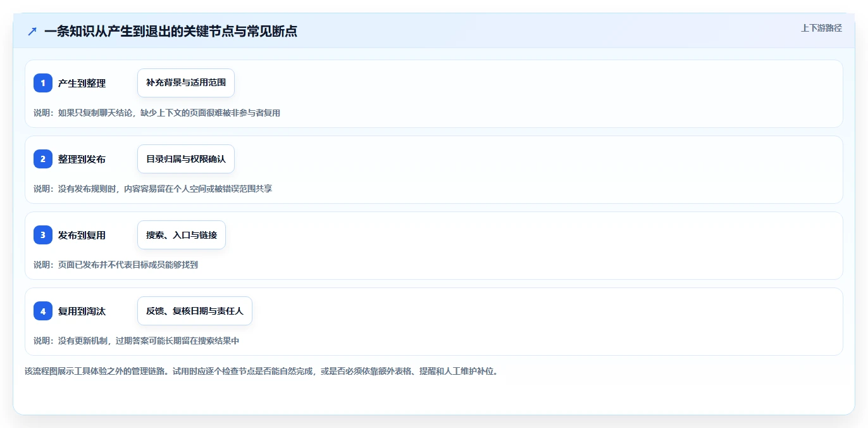Click the 目录归属与权限确认 chip
The height and width of the screenshot is (428, 868).
tap(186, 159)
